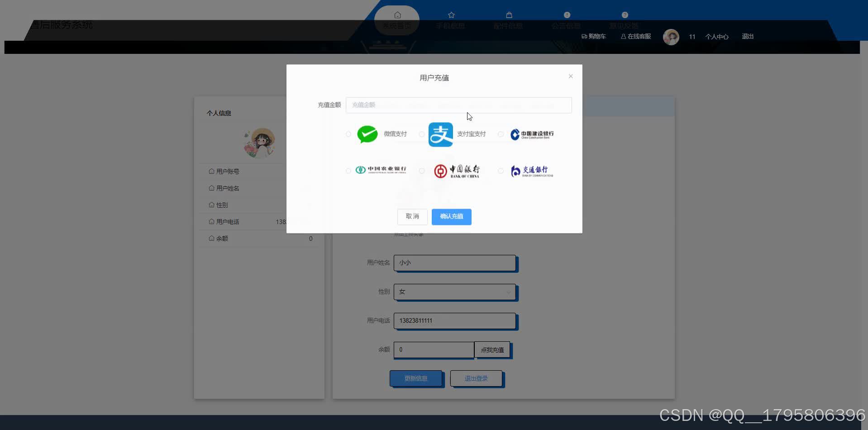Click the Agricultural Bank of China logo

point(381,170)
